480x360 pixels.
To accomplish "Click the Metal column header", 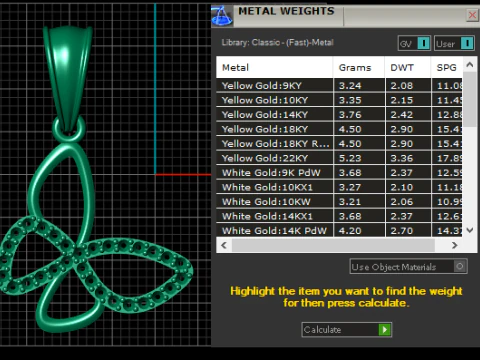I will tap(274, 68).
